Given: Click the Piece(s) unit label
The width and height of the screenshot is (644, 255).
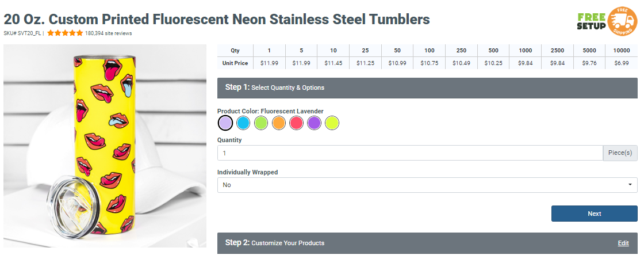Looking at the screenshot, I should tap(620, 153).
